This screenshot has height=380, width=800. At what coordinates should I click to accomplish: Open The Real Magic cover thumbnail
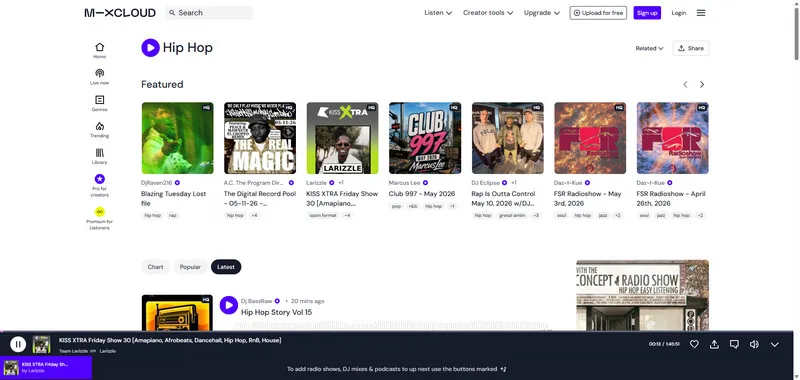(260, 138)
